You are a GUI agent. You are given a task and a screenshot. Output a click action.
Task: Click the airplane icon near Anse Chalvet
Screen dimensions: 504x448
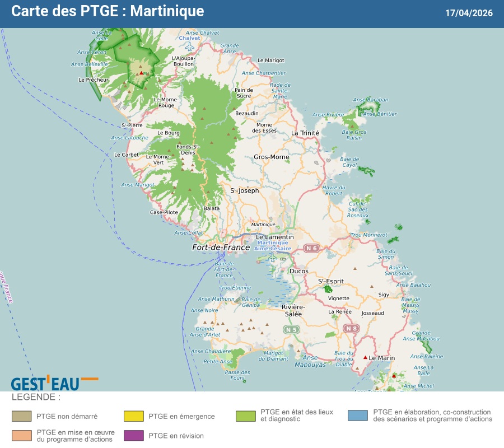pos(189,45)
